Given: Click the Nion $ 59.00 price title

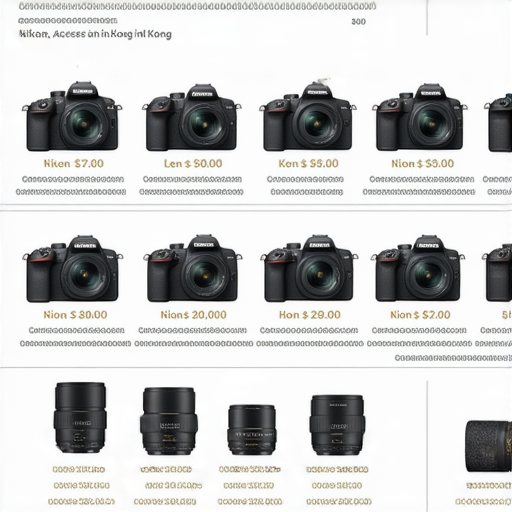Looking at the screenshot, I should click(x=422, y=164).
